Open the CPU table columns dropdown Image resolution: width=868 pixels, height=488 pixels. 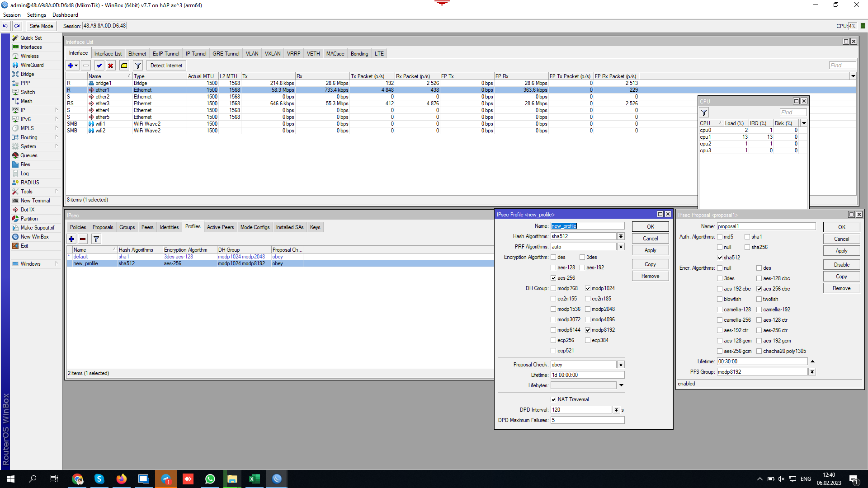(x=804, y=123)
